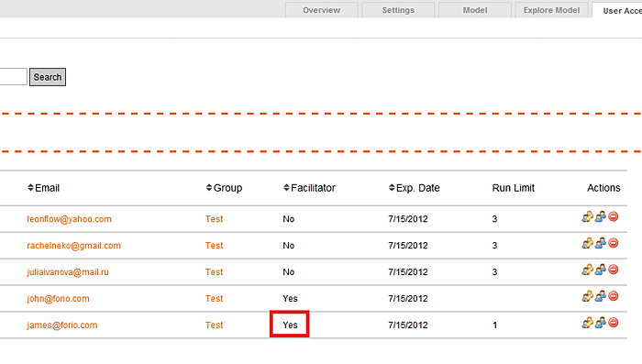Group users icon for rachelneko@gmail.com row
Viewport: 642px width, 364px height.
[600, 243]
